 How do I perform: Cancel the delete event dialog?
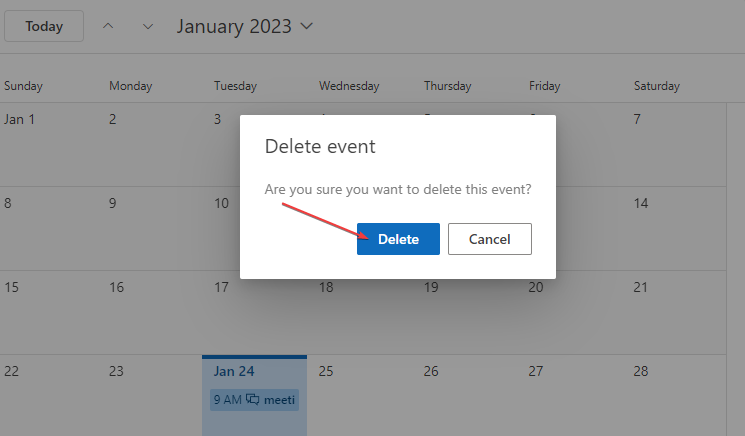tap(489, 239)
